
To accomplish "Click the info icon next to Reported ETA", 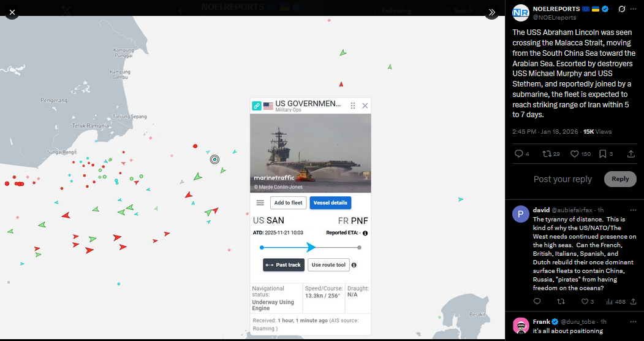I will 365,233.
